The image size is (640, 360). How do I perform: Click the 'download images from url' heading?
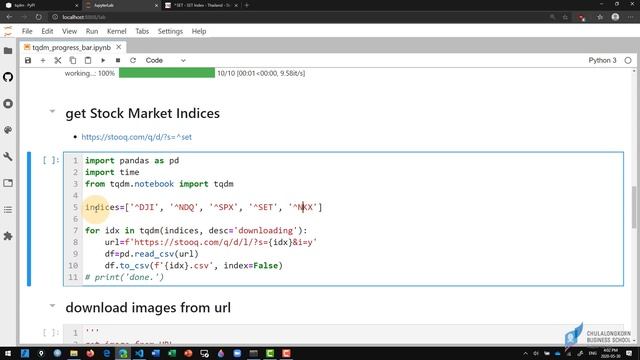click(148, 307)
